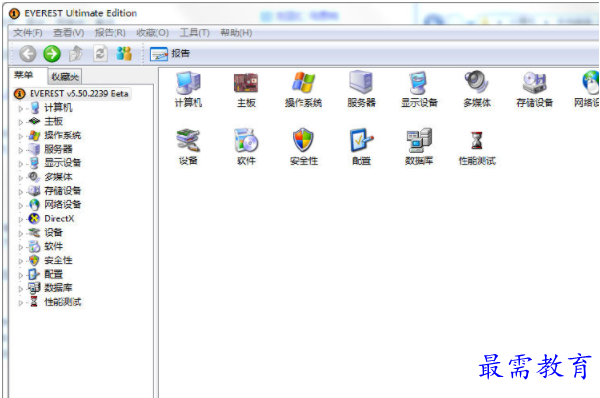Open the 服务器 large icon
The image size is (600, 398).
(361, 89)
